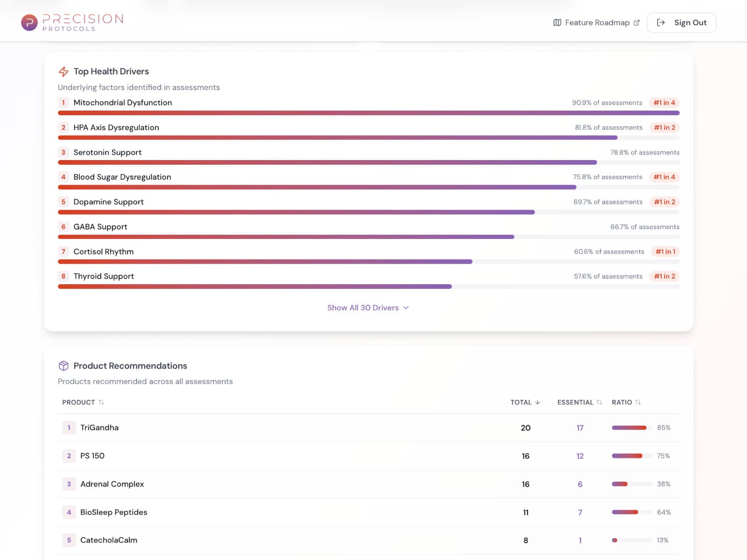This screenshot has width=747, height=560.
Task: Click the ratio bar for CatecholaCalm
Action: point(631,540)
